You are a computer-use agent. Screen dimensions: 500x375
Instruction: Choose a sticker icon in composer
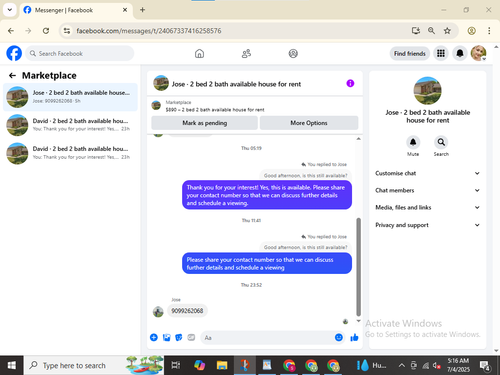coord(179,337)
